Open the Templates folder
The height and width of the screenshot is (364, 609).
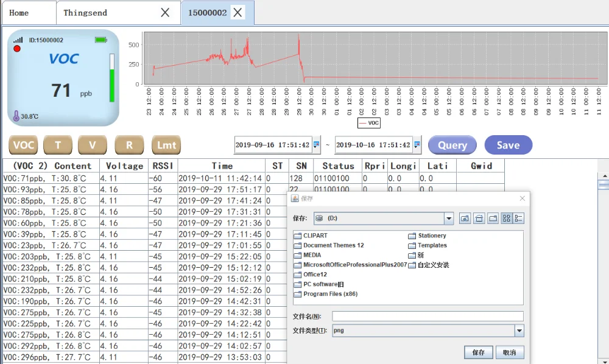click(428, 245)
